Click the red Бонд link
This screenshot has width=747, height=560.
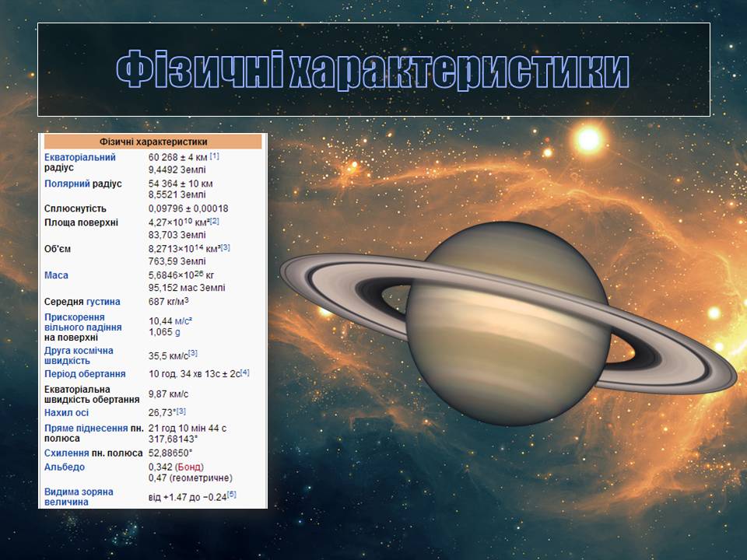190,467
